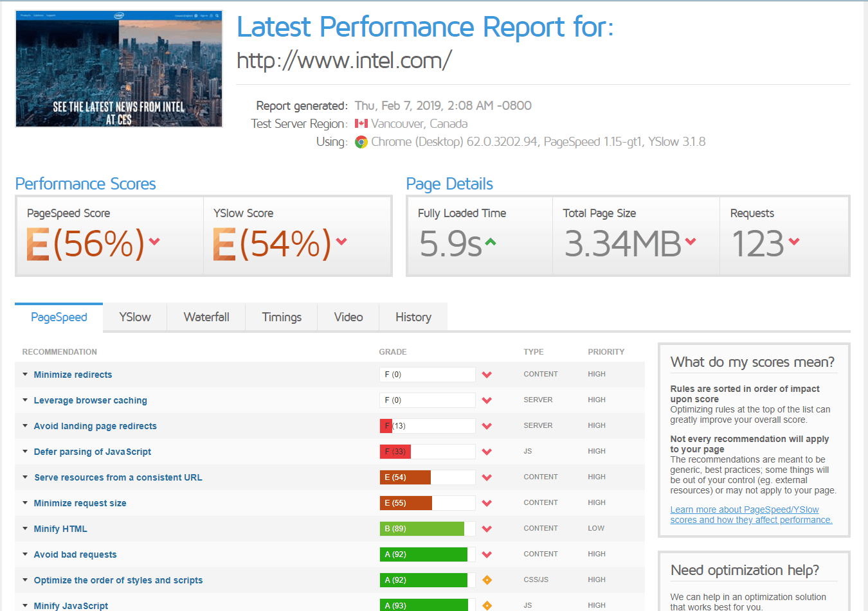868x611 pixels.
Task: Expand the Avoid bad requests triangle
Action: tap(25, 554)
